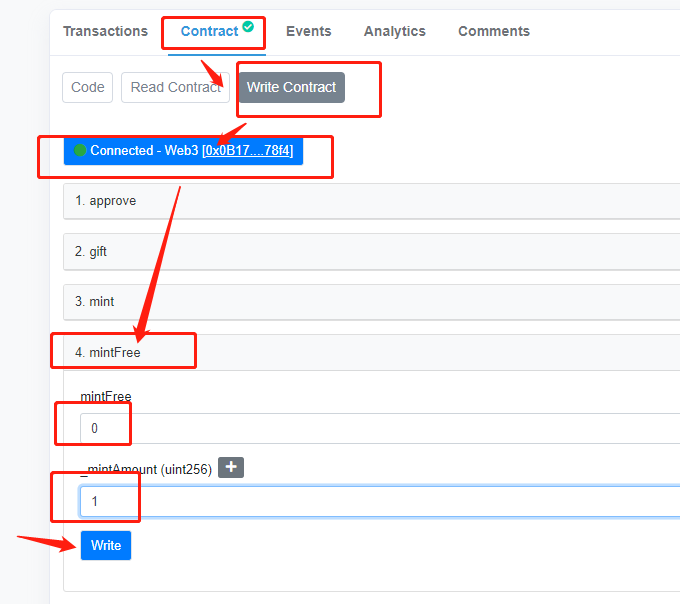Focus the mintFree payable amount field
Viewport: 680px width, 604px height.
click(x=380, y=428)
